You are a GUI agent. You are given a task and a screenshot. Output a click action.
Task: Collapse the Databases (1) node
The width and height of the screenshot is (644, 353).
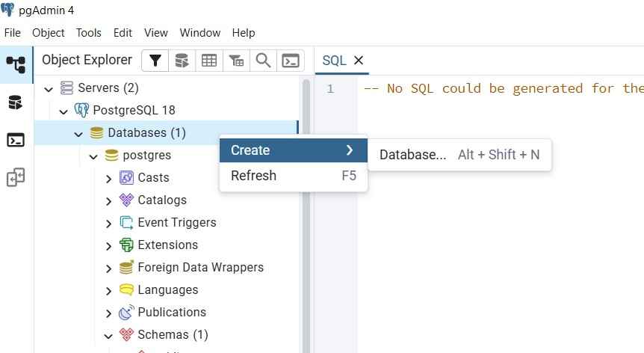(x=78, y=134)
